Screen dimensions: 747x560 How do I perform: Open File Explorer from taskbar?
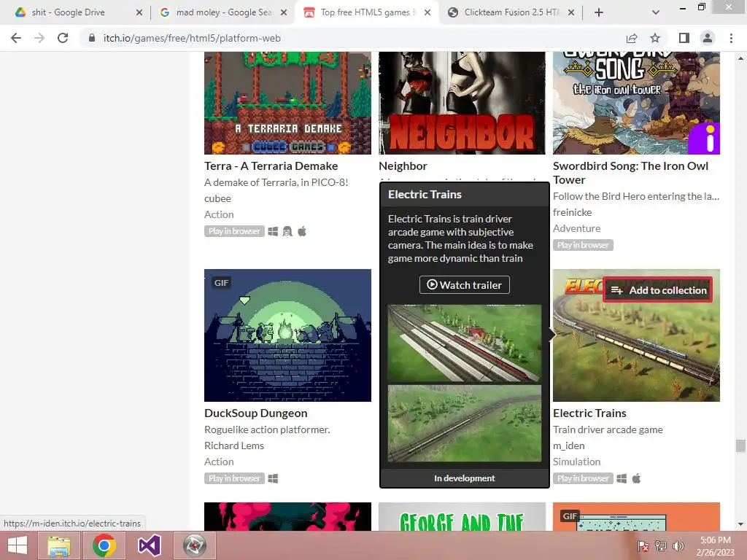(59, 545)
